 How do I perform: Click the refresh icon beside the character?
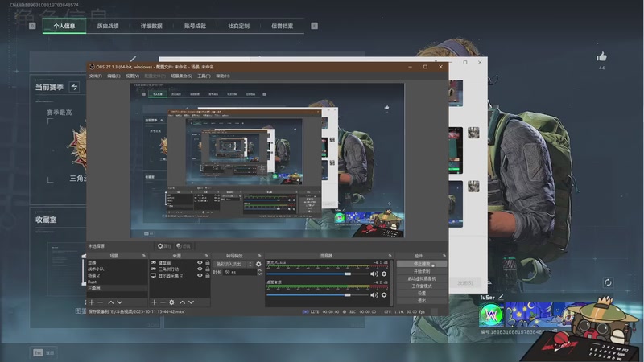coord(608,282)
